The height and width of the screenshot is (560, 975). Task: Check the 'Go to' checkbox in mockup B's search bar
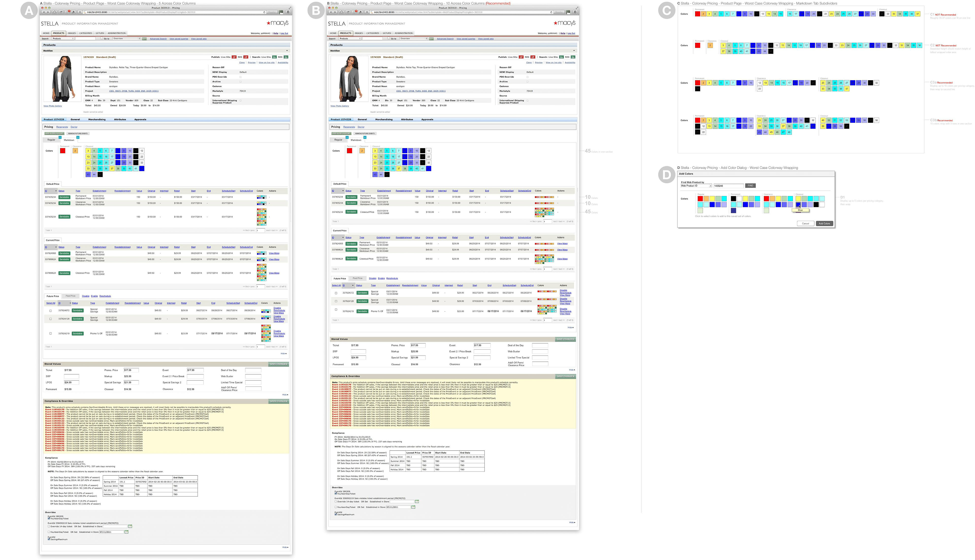pos(389,39)
